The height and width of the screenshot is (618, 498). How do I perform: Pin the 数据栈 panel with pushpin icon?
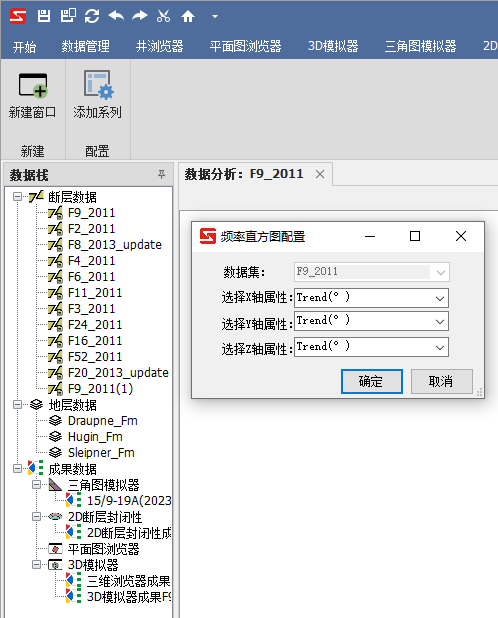162,174
